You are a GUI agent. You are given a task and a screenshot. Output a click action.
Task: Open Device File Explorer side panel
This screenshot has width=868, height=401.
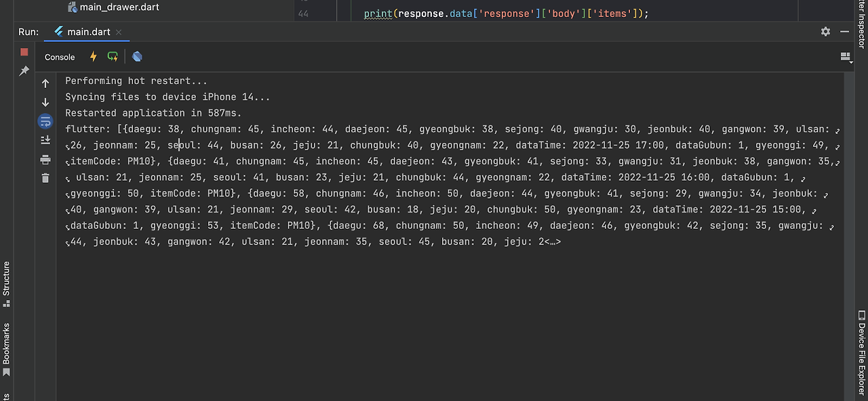[x=861, y=353]
